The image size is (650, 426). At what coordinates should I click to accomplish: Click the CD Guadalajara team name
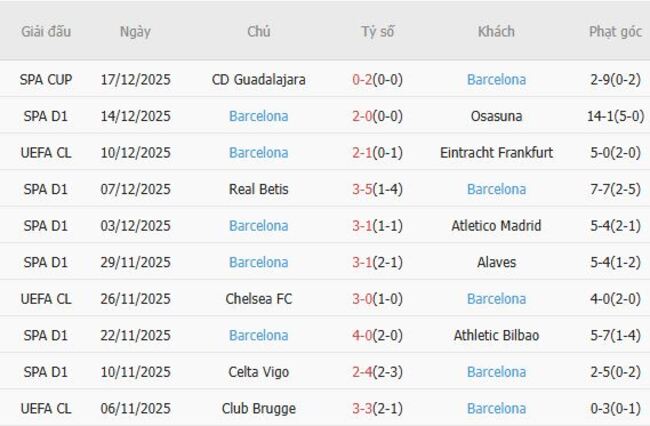point(259,79)
